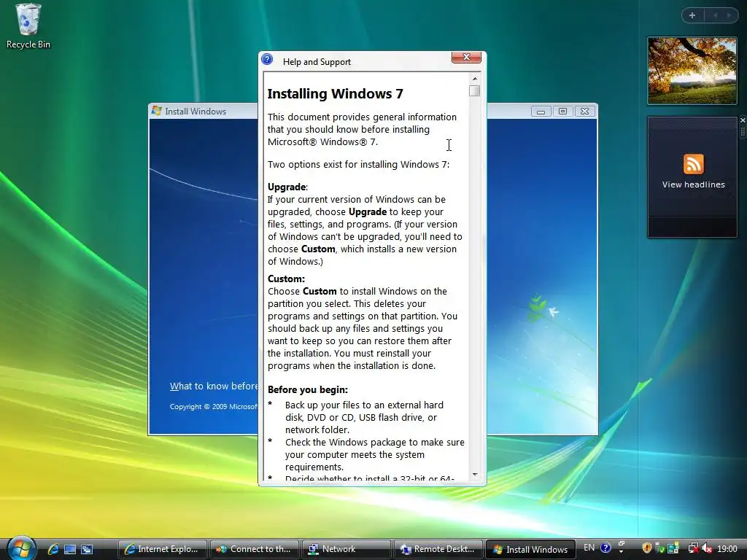
Task: Close the Install Windows window
Action: (x=584, y=112)
